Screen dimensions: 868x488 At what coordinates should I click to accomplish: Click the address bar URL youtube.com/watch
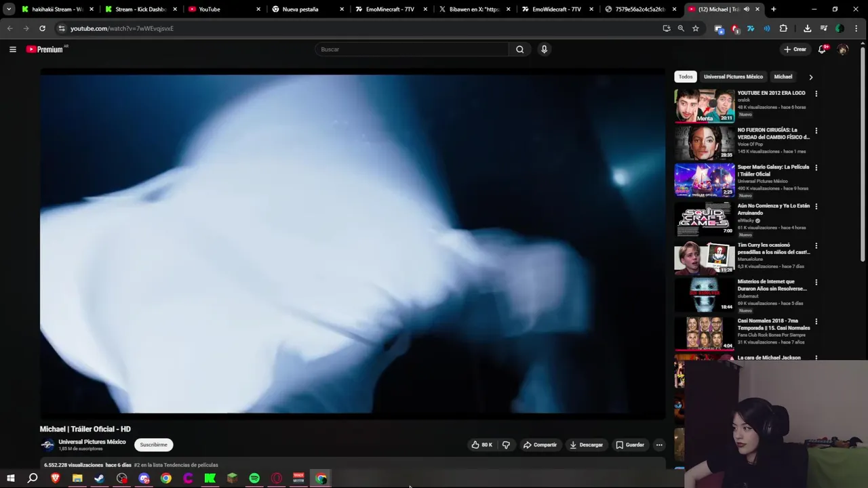[122, 28]
